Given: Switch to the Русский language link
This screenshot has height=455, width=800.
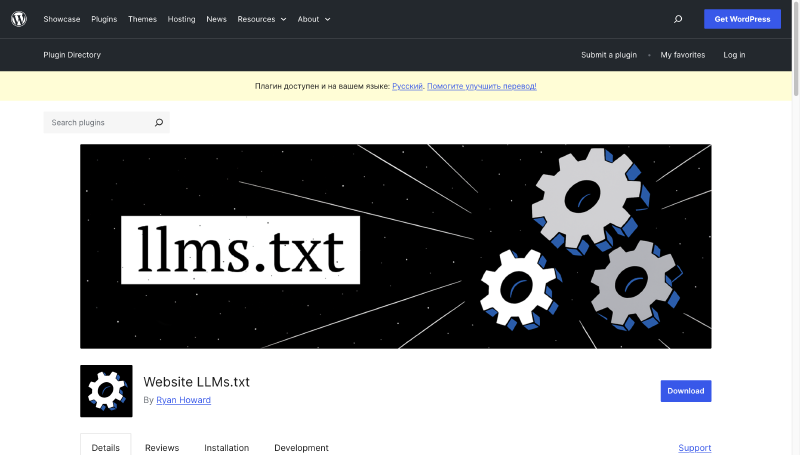Looking at the screenshot, I should coord(407,86).
